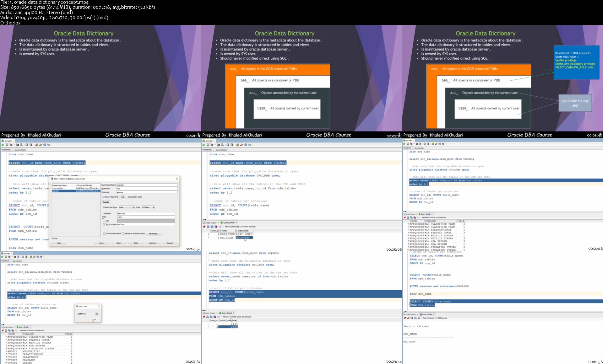Viewport: 603px width, 364px height.
Task: Select the SID radio button
Action: click(x=104, y=221)
